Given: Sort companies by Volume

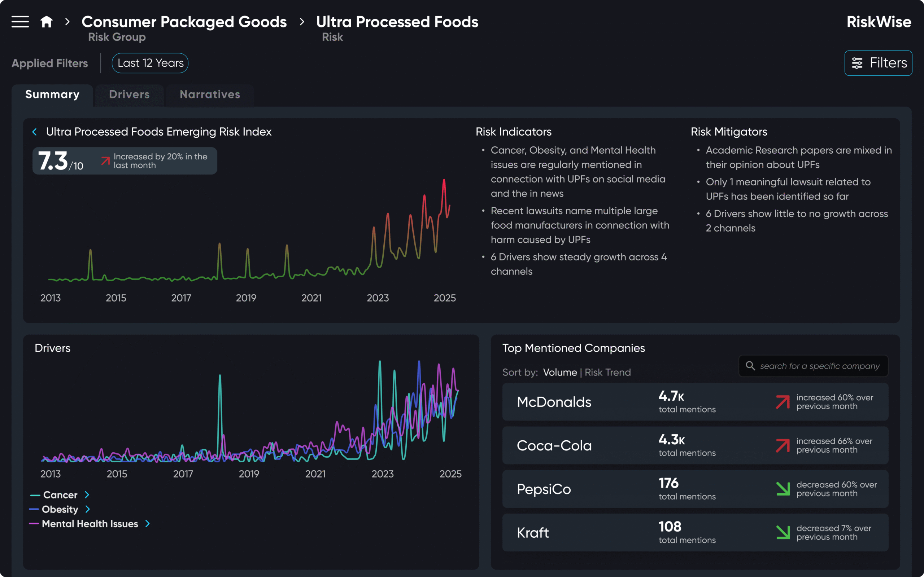Looking at the screenshot, I should pos(560,372).
